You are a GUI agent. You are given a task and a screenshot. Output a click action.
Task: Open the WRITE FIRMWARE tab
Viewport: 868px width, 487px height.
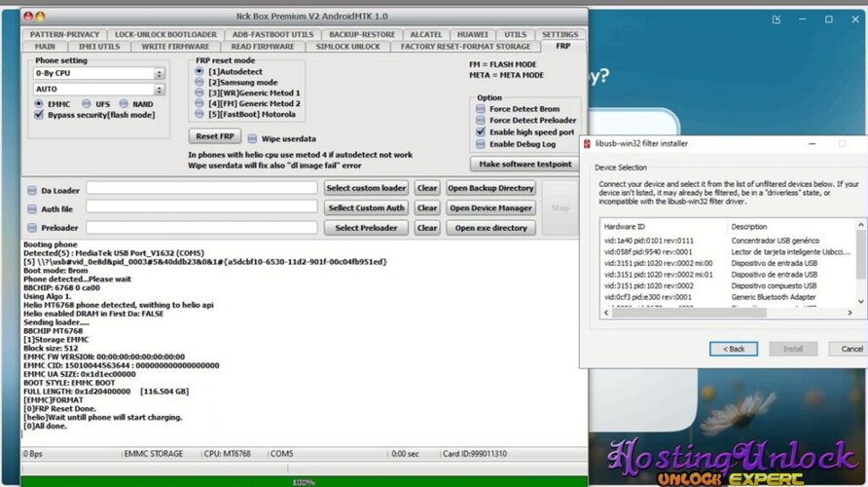coord(175,47)
